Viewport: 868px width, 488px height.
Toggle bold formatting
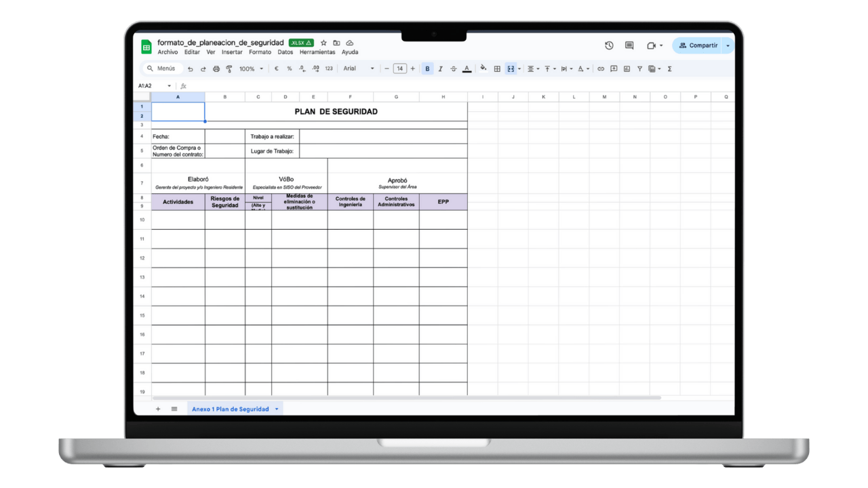tap(427, 68)
